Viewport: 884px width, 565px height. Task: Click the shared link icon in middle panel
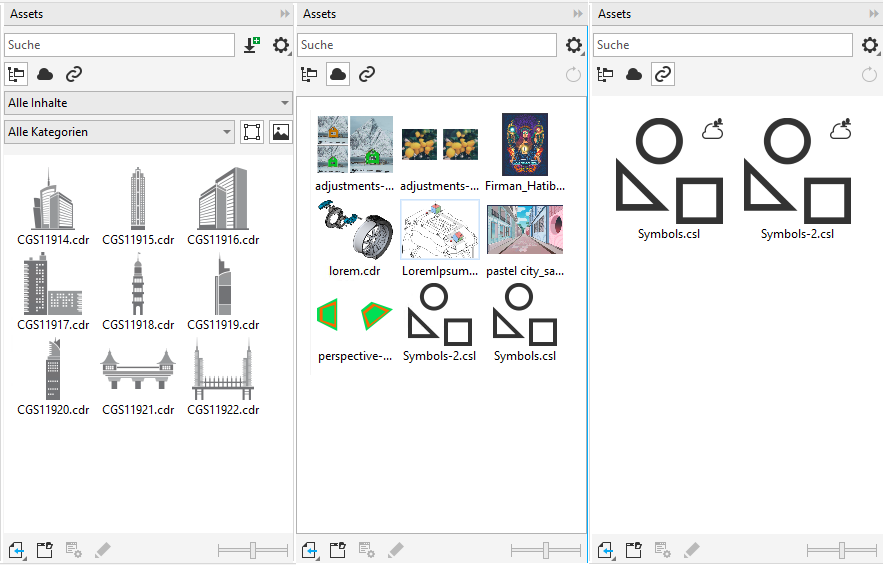coord(367,74)
